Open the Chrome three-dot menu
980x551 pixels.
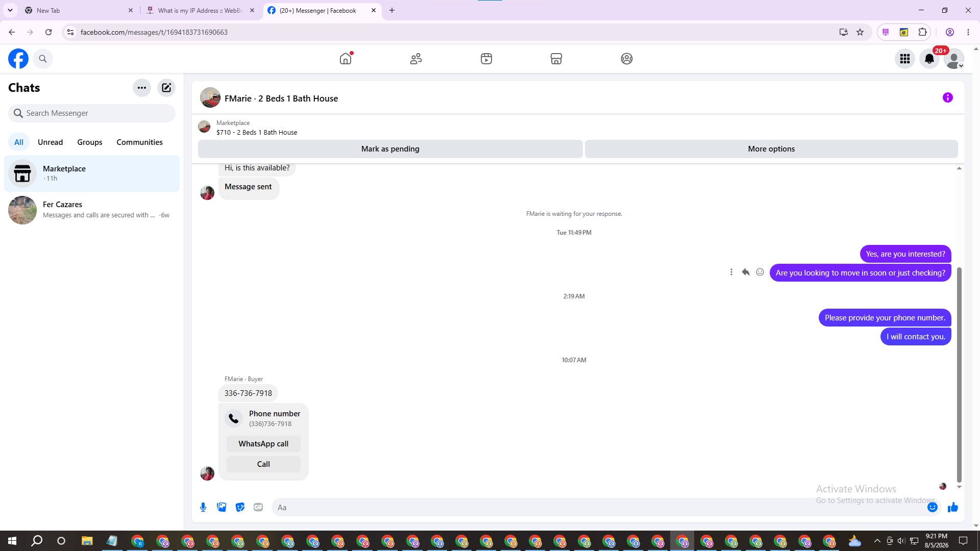(968, 32)
